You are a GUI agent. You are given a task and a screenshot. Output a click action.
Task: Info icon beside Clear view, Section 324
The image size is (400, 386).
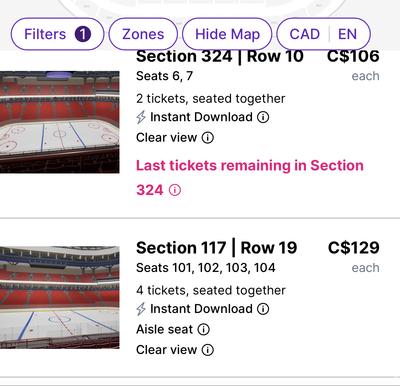click(x=208, y=138)
